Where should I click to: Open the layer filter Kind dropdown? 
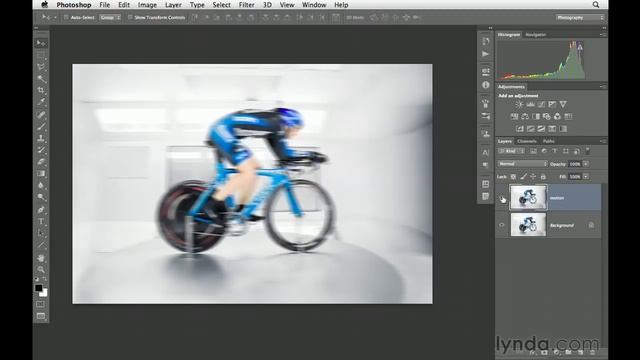pos(511,151)
